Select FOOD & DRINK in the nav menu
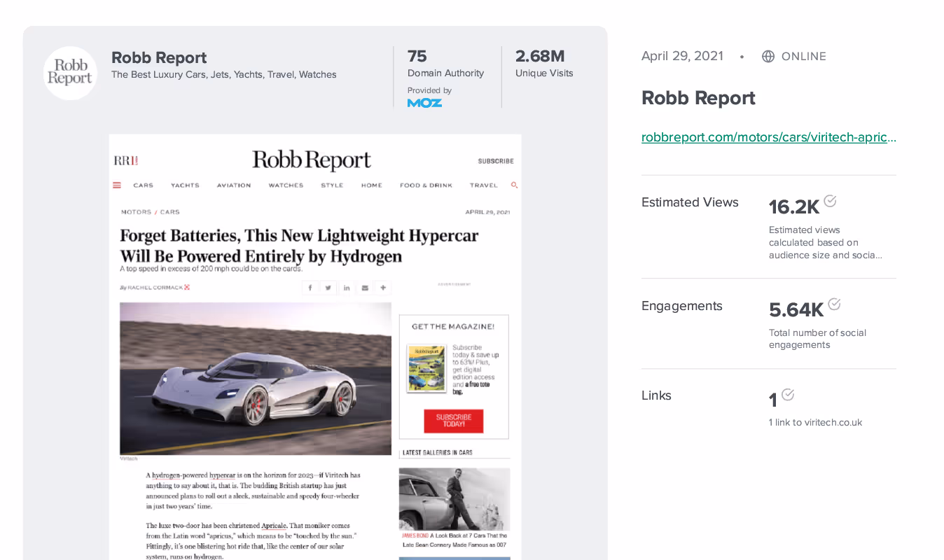 click(x=426, y=185)
